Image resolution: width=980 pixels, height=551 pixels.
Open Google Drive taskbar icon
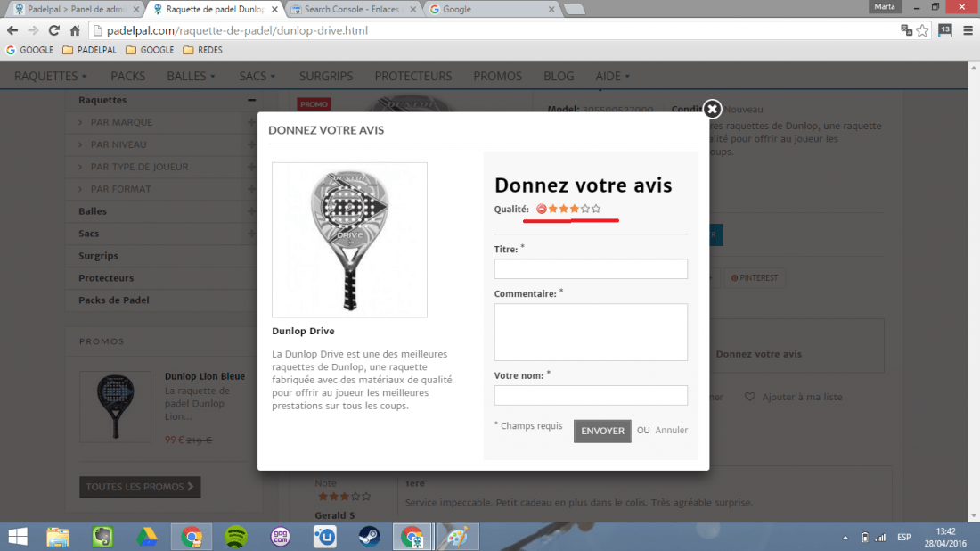[147, 537]
